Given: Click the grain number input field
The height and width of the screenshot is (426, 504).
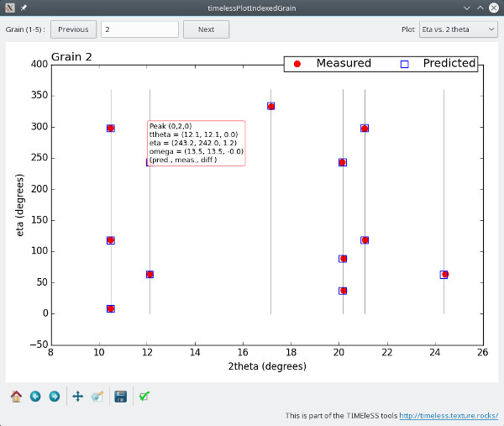Looking at the screenshot, I should pyautogui.click(x=139, y=29).
